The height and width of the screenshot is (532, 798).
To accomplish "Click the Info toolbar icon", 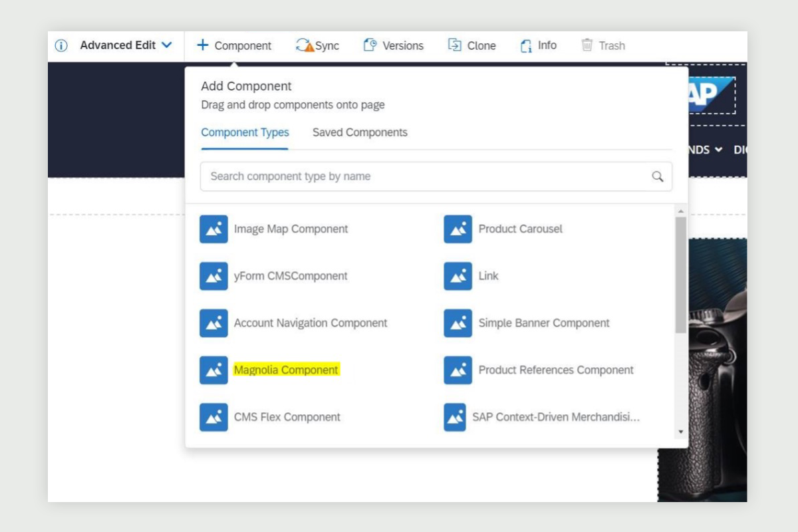I will (x=525, y=45).
